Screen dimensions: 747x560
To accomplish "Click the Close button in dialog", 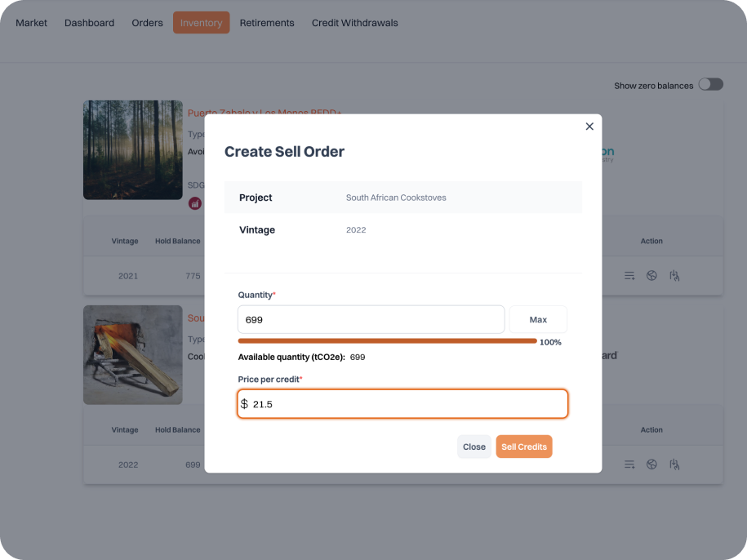I will 474,447.
